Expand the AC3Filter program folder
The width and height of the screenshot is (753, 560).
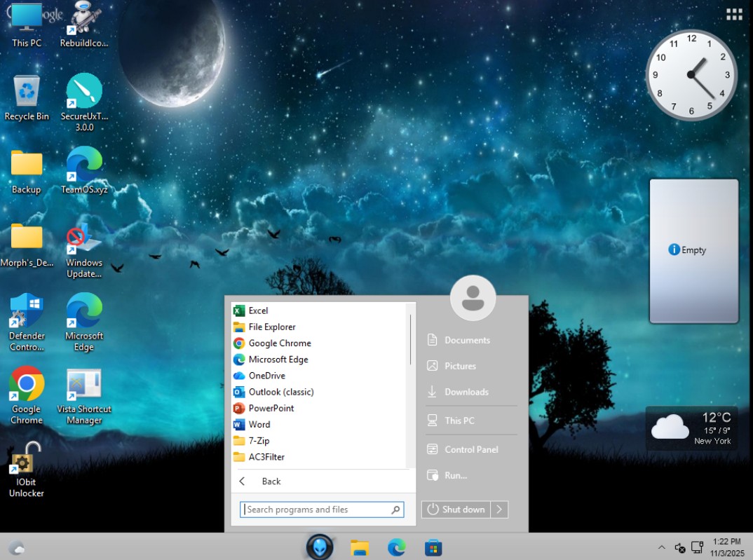pyautogui.click(x=266, y=457)
